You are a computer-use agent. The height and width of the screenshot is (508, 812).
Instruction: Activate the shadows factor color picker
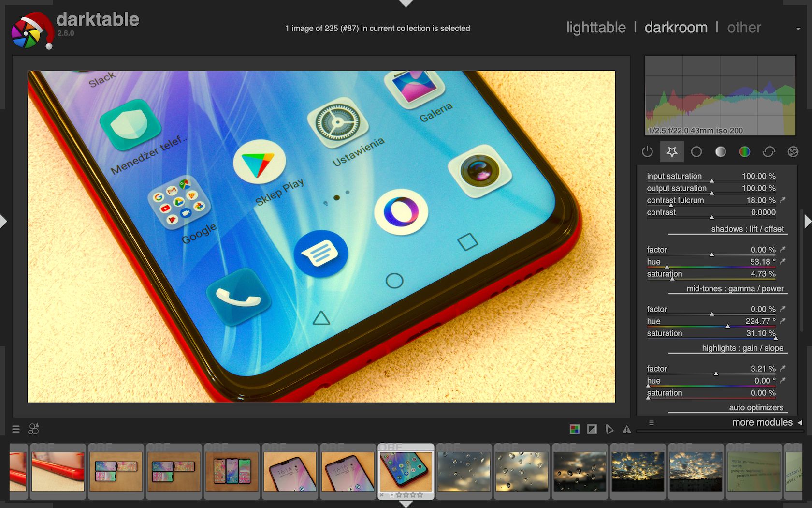(783, 249)
